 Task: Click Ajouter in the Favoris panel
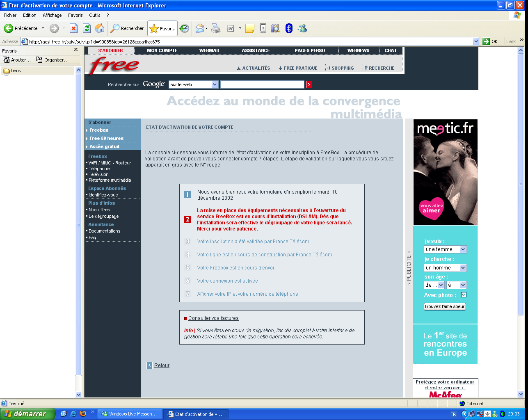(x=17, y=60)
